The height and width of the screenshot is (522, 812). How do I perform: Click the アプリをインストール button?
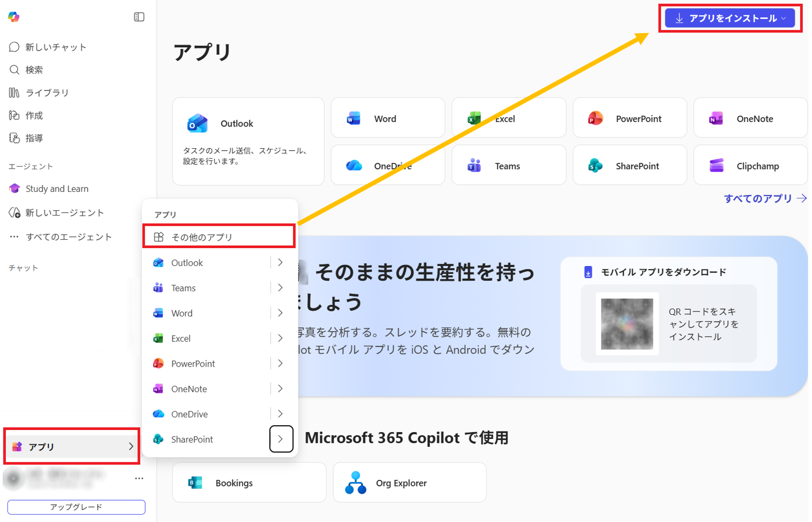click(x=730, y=18)
